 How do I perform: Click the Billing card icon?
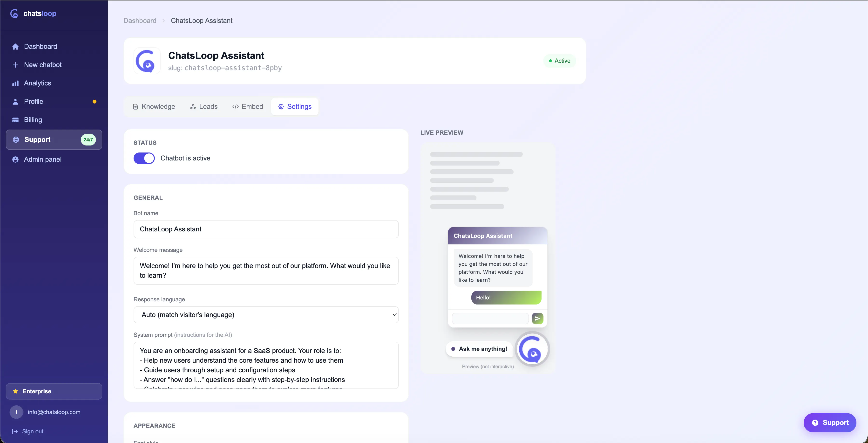click(15, 120)
